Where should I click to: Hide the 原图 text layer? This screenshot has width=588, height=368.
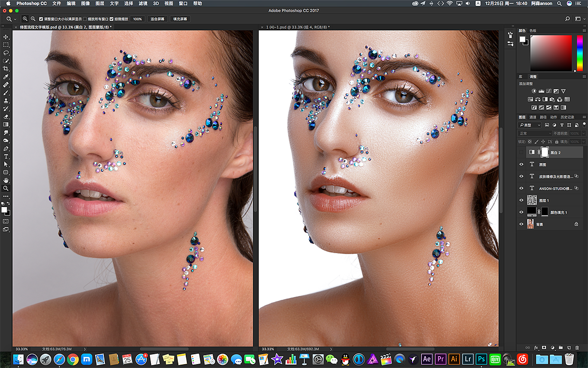coord(521,164)
